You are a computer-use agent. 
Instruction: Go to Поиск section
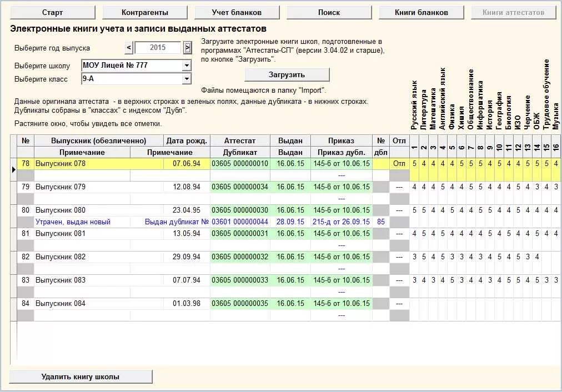[x=329, y=13]
